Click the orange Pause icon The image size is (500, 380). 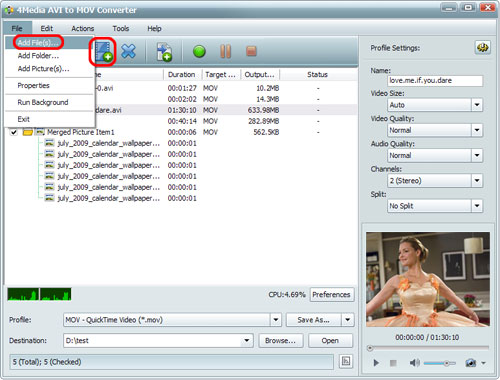(225, 51)
